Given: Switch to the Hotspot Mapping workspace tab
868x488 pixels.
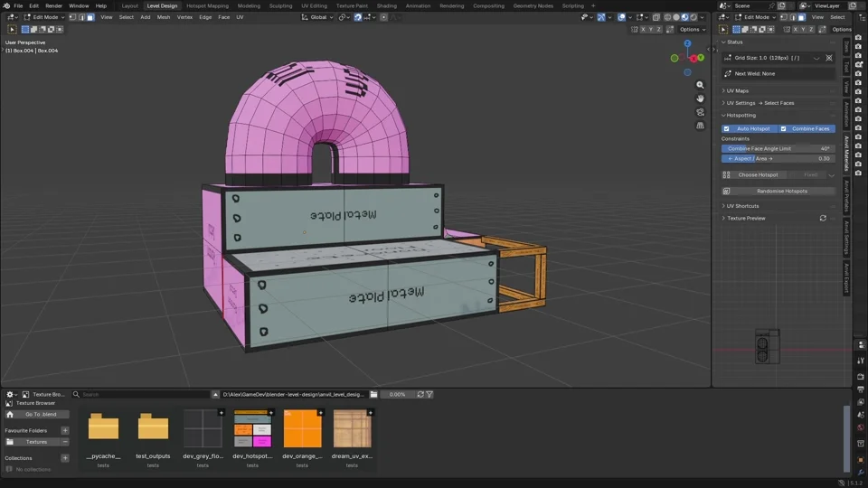Looking at the screenshot, I should 208,5.
